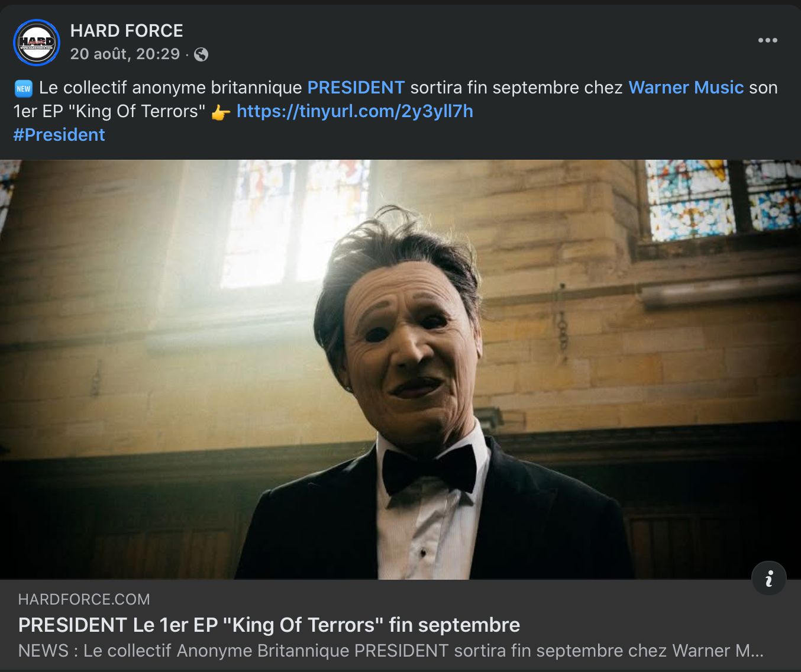Click the info icon on link preview
Viewport: 801px width, 672px height.
pos(768,578)
